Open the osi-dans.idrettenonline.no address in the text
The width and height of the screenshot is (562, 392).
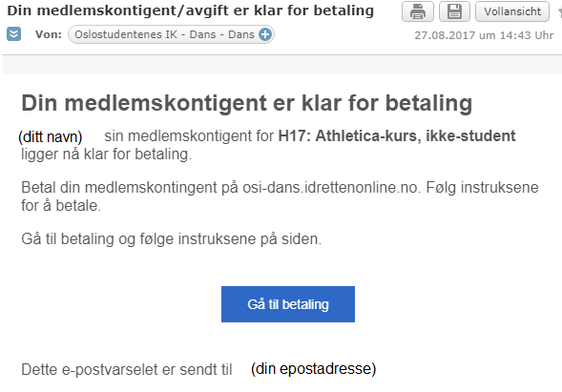coord(330,187)
